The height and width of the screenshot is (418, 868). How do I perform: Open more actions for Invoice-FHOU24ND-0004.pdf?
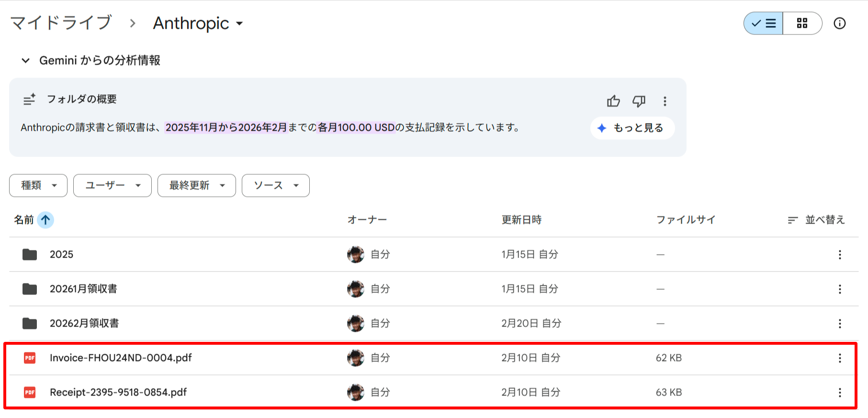(x=840, y=358)
